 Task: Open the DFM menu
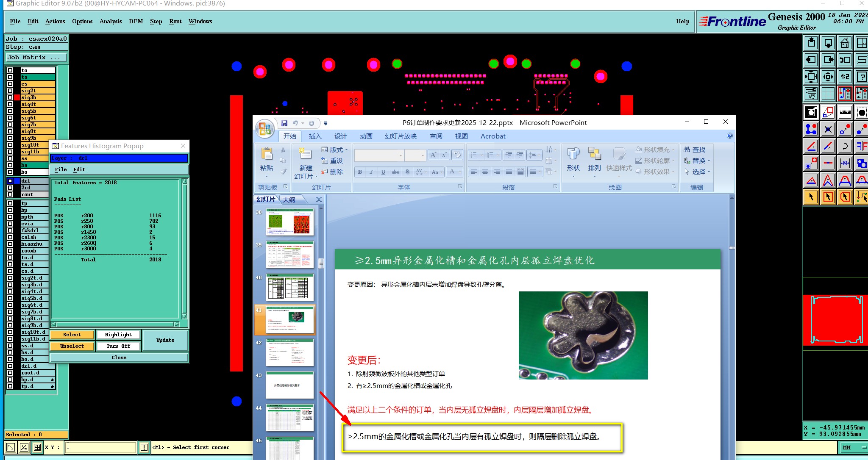(x=136, y=21)
